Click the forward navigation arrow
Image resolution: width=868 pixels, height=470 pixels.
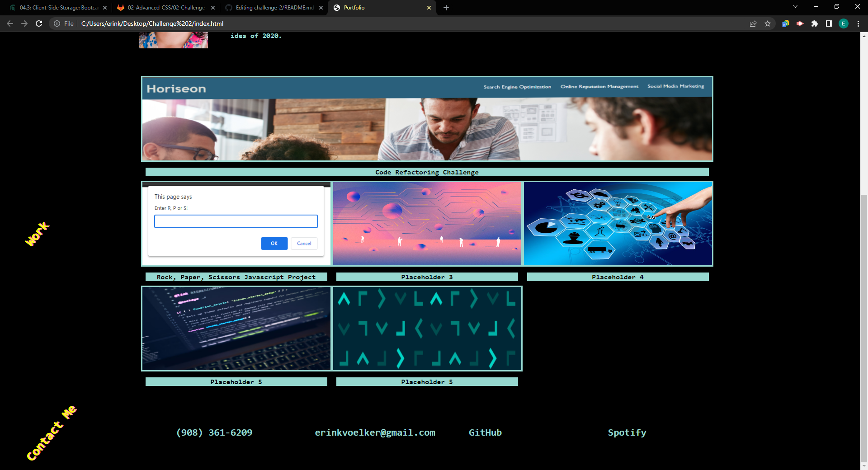pos(24,23)
